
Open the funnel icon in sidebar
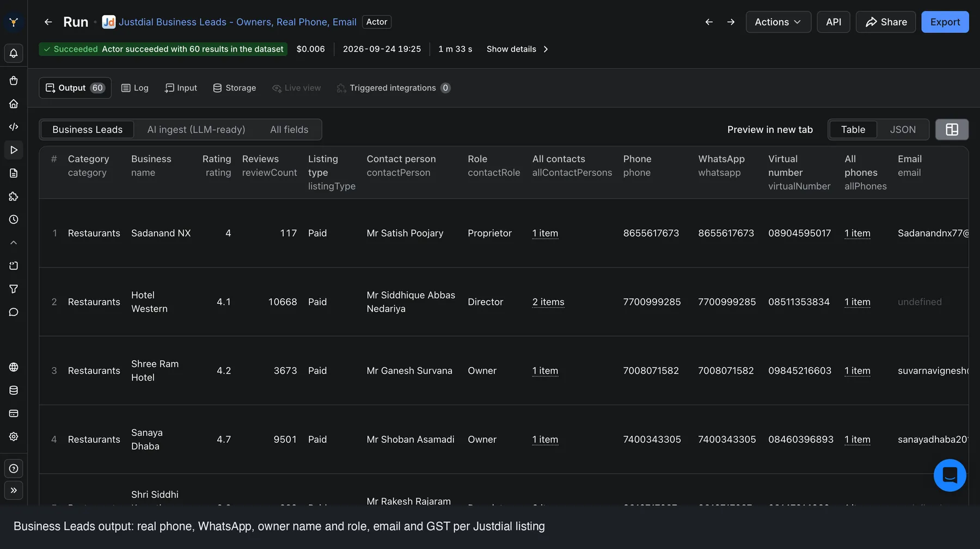14,289
